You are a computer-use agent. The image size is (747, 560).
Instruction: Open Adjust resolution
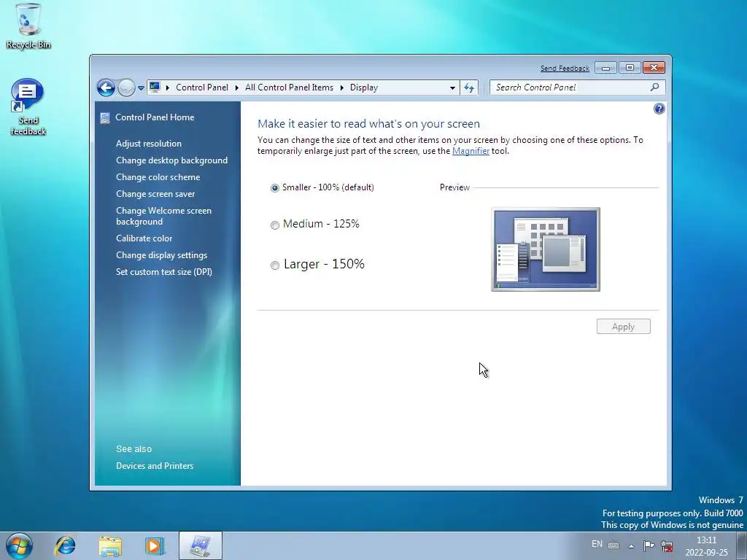[149, 144]
